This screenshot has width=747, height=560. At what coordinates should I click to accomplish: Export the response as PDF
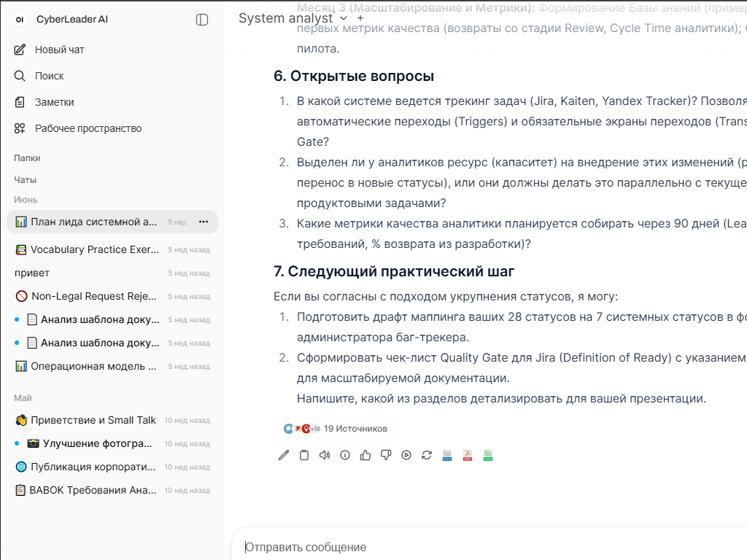(468, 455)
